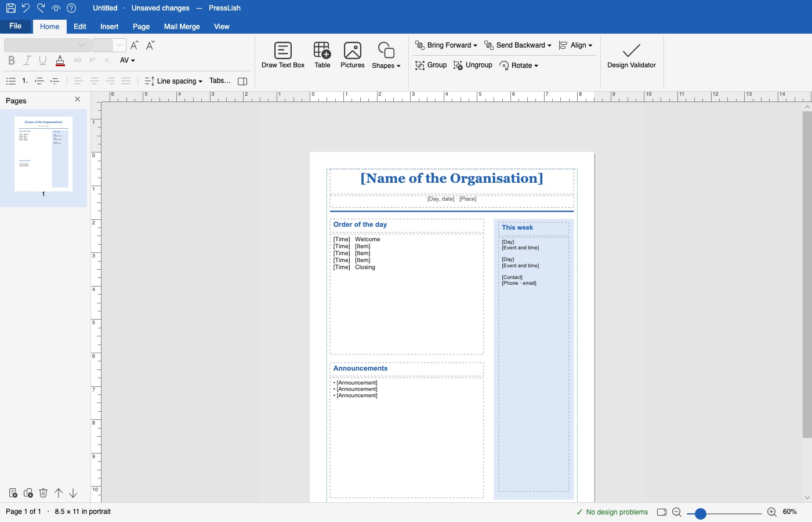Image resolution: width=812 pixels, height=522 pixels.
Task: Toggle the bulleted list
Action: coord(10,81)
